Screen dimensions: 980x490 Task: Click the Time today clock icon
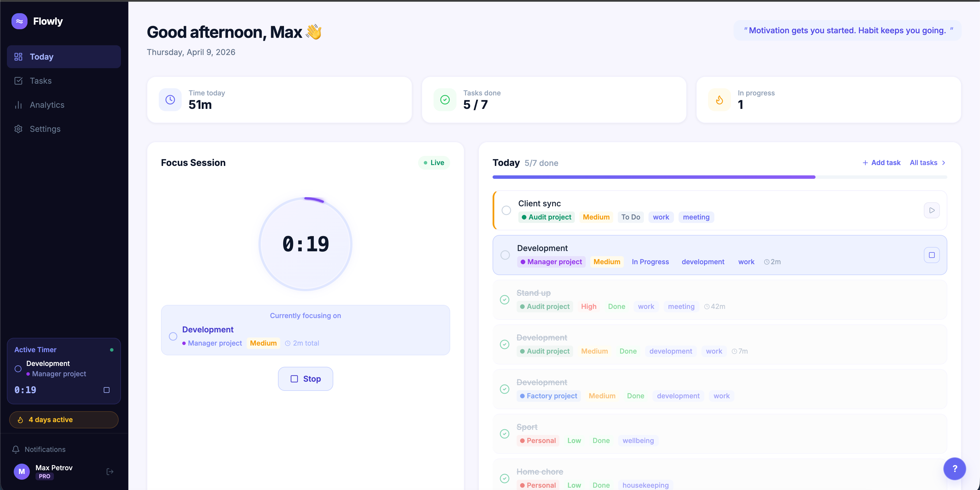(x=170, y=100)
